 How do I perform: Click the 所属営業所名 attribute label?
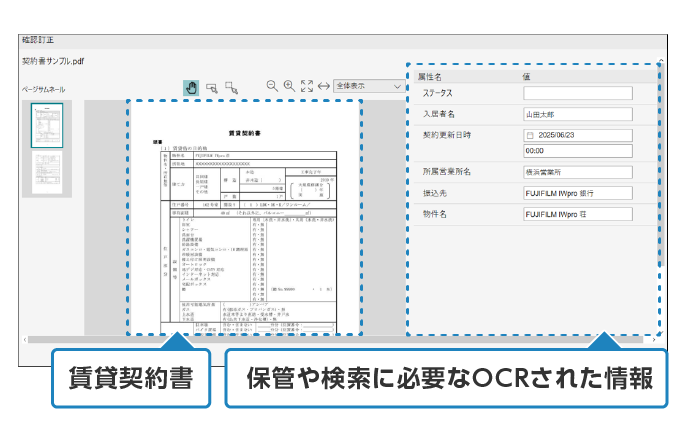pyautogui.click(x=447, y=172)
